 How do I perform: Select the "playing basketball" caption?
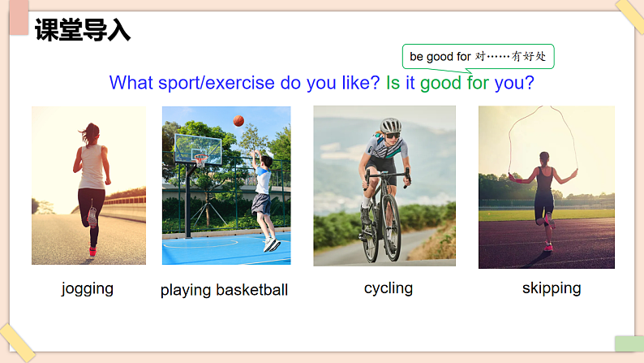[224, 290]
